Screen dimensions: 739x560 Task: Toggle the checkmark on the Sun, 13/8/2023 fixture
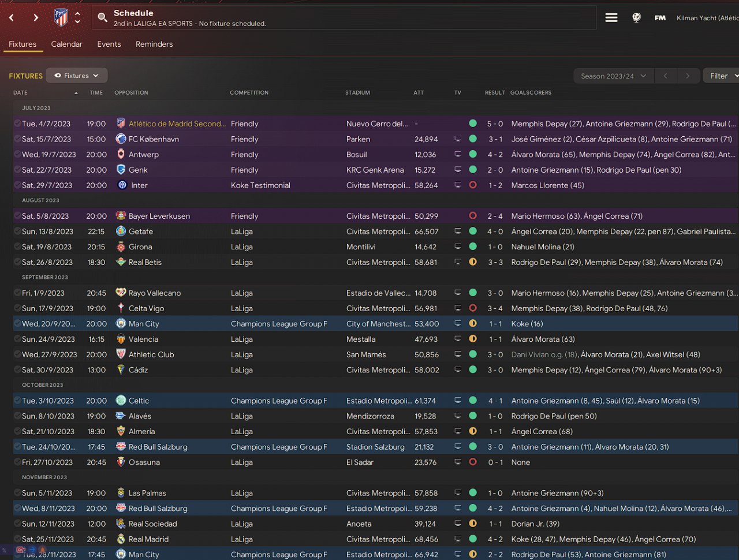coord(17,232)
